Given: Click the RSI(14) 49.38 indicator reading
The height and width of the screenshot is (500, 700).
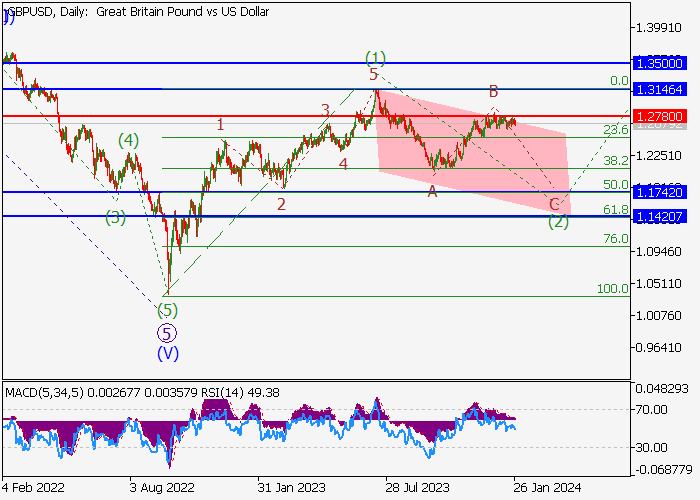Looking at the screenshot, I should (240, 393).
